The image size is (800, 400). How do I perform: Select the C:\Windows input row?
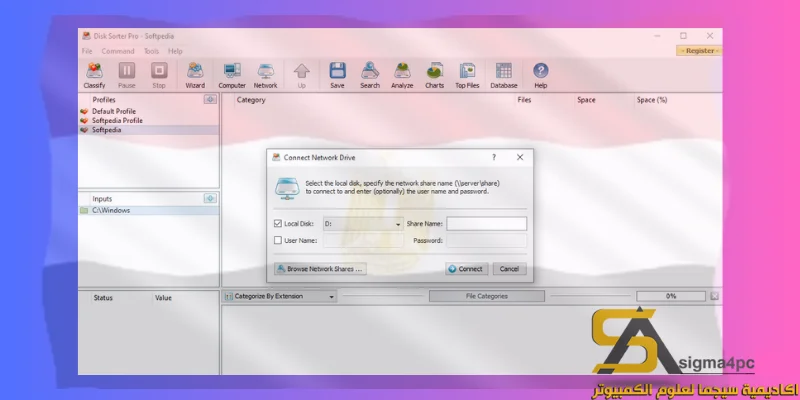pyautogui.click(x=149, y=210)
